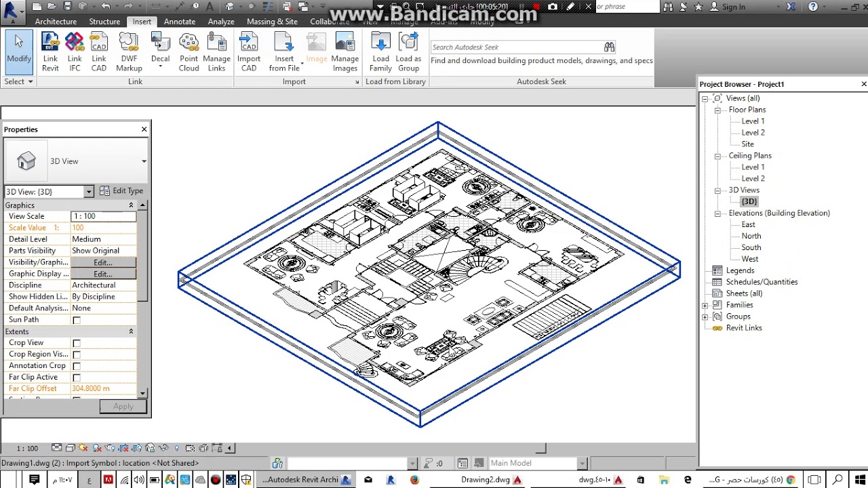Click the Edit Type button
The width and height of the screenshot is (868, 488).
click(x=121, y=191)
